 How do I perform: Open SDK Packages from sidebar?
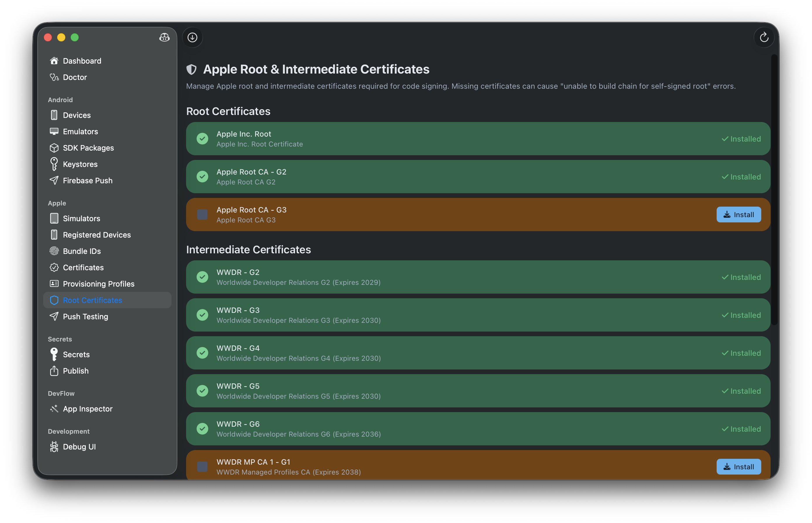pos(107,148)
